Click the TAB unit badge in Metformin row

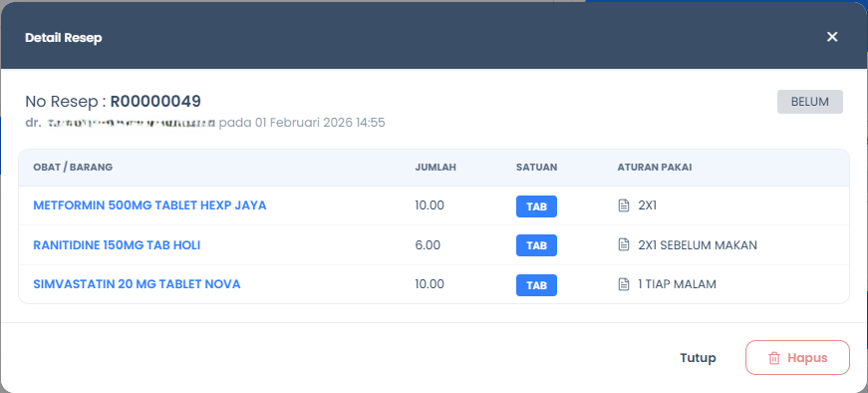tap(536, 206)
